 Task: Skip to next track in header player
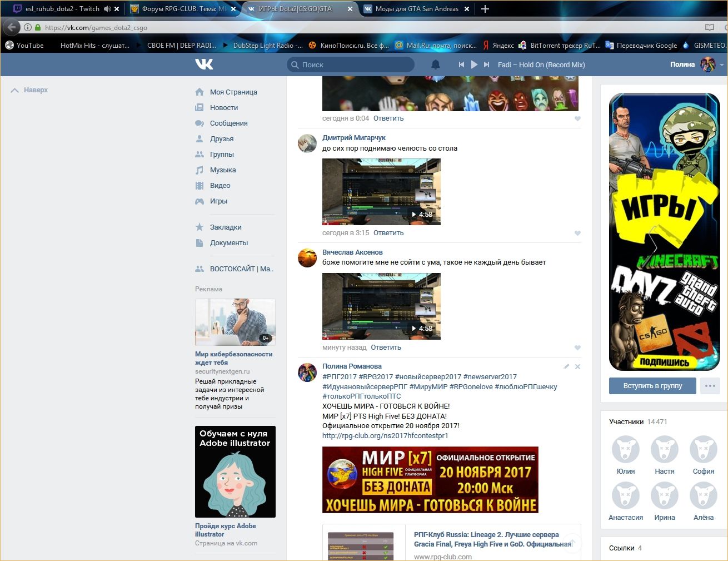click(486, 64)
